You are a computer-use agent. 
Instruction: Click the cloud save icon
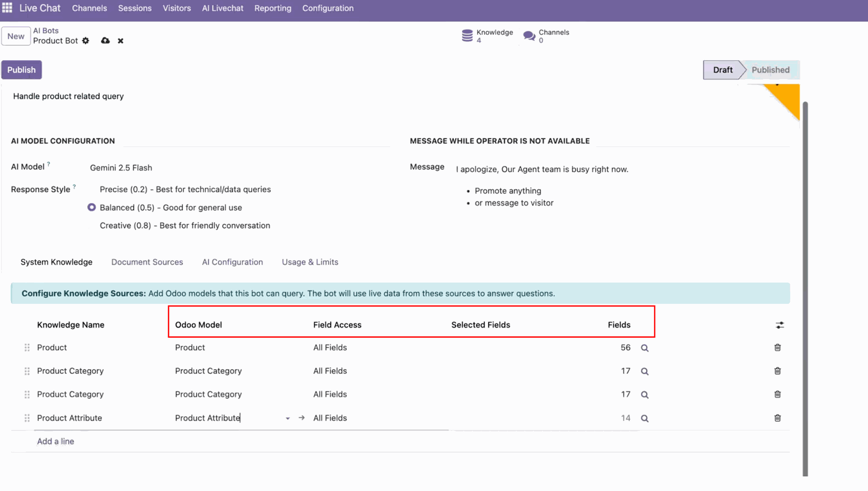coord(105,41)
